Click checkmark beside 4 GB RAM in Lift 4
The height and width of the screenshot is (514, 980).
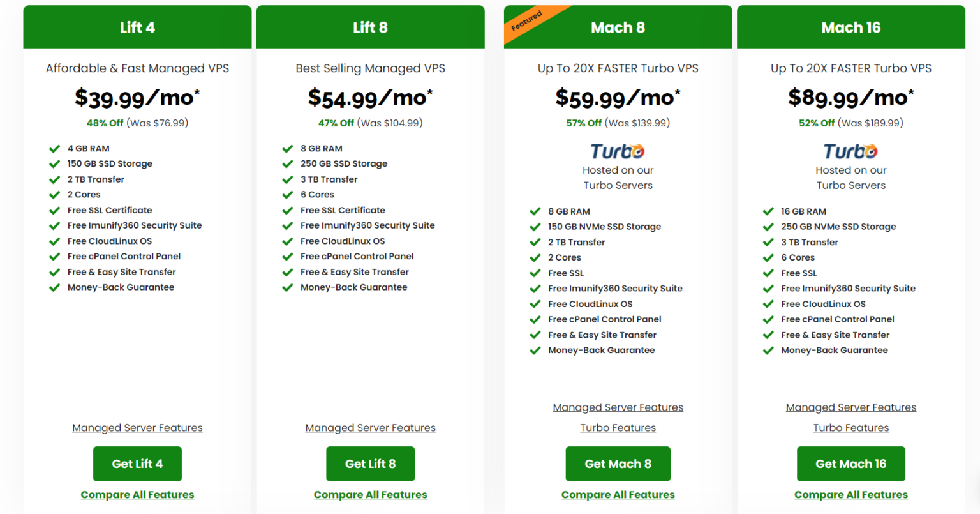click(55, 149)
